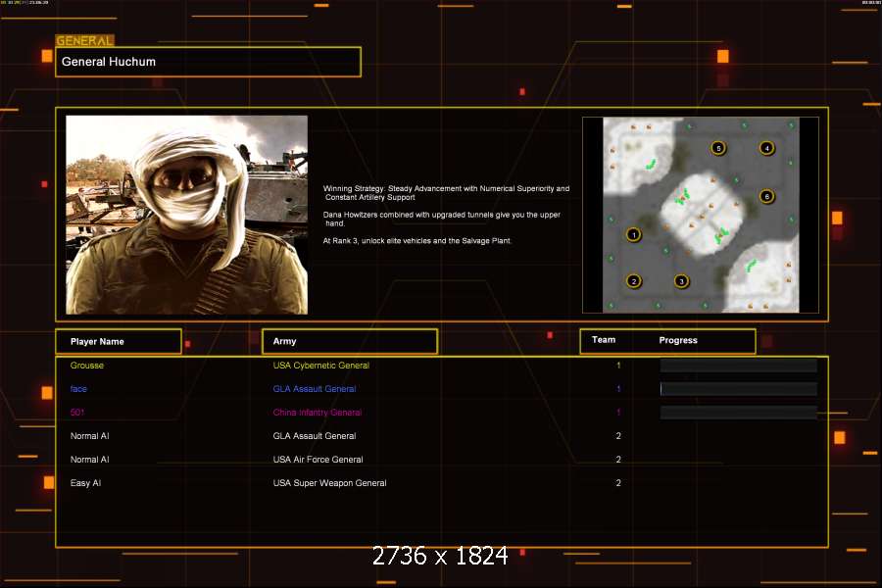882x588 pixels.
Task: Click the Player Name column header
Action: (x=118, y=341)
